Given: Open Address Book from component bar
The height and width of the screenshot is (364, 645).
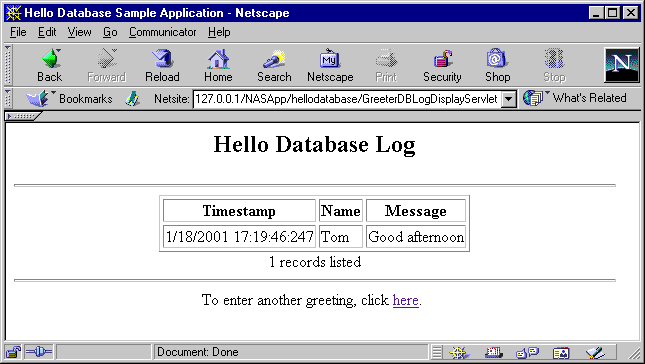Looking at the screenshot, I should [x=561, y=352].
